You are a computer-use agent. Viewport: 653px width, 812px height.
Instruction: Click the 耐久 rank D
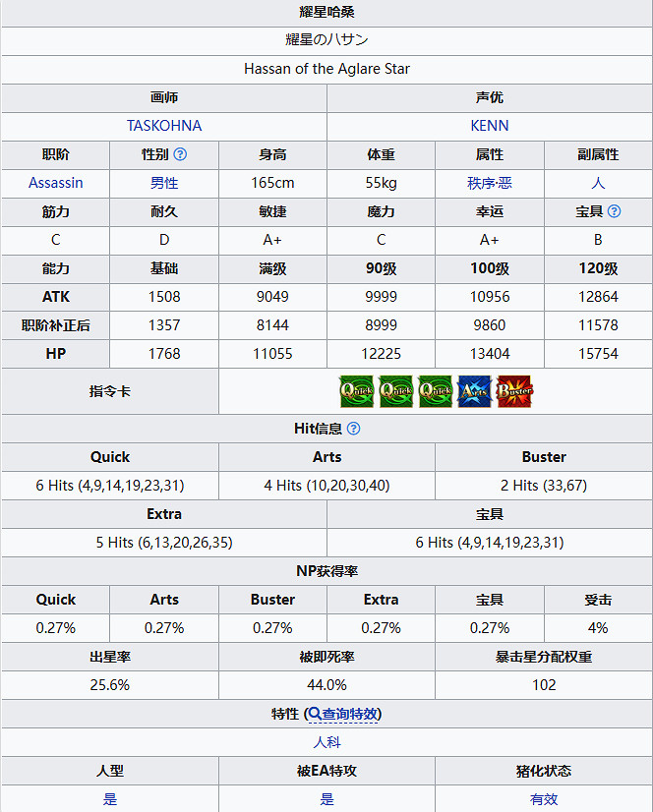(164, 240)
